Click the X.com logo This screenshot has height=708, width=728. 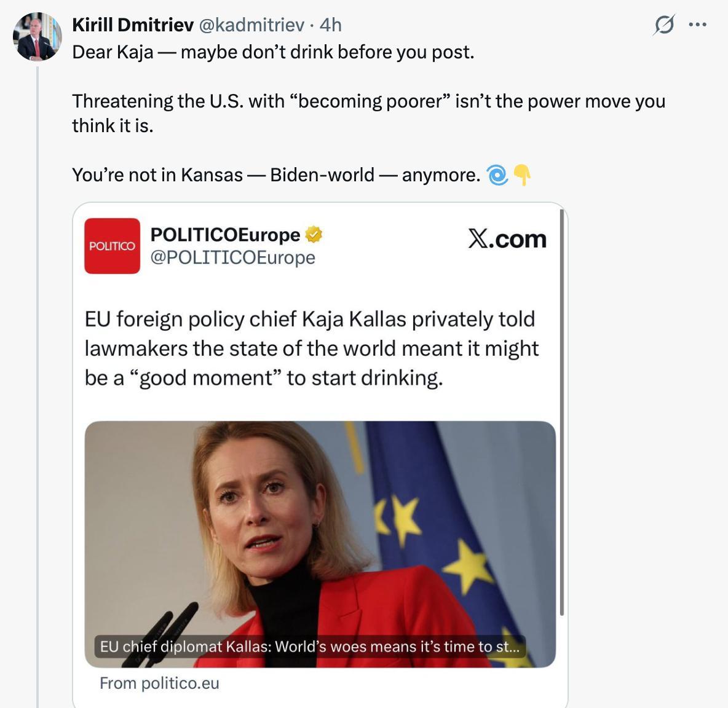point(507,239)
